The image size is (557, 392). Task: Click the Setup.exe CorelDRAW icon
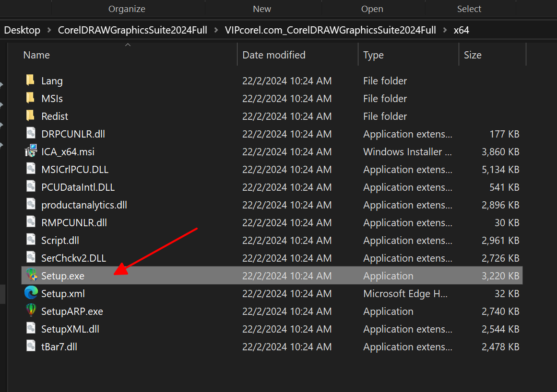coord(31,275)
